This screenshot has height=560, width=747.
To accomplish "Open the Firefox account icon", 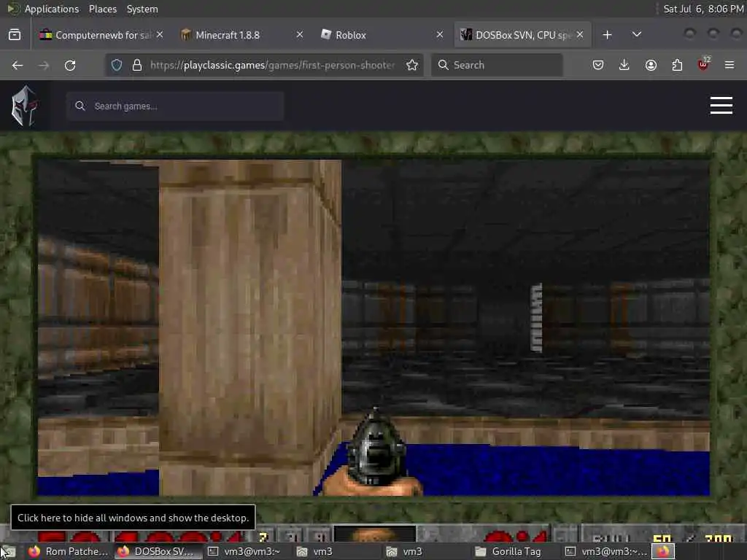I will [651, 65].
